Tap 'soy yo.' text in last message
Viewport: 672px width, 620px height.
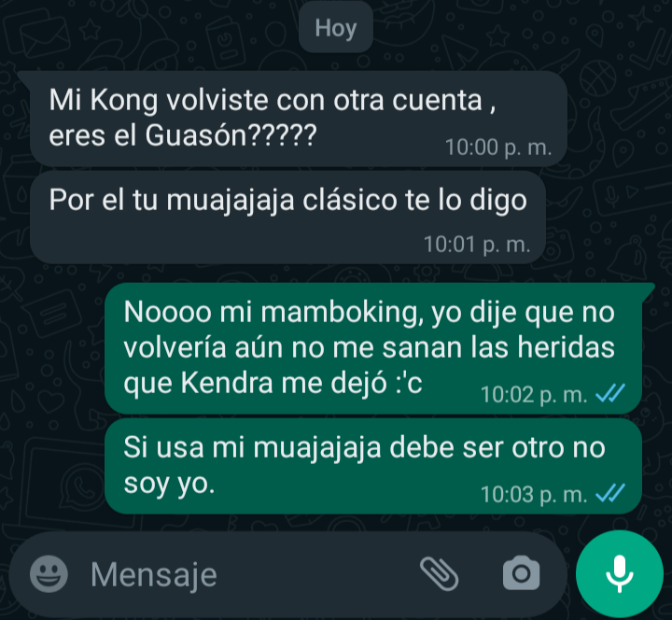coord(169,484)
